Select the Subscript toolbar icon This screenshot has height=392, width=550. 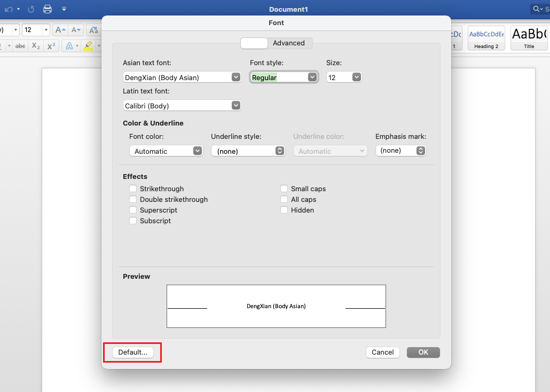pyautogui.click(x=35, y=46)
